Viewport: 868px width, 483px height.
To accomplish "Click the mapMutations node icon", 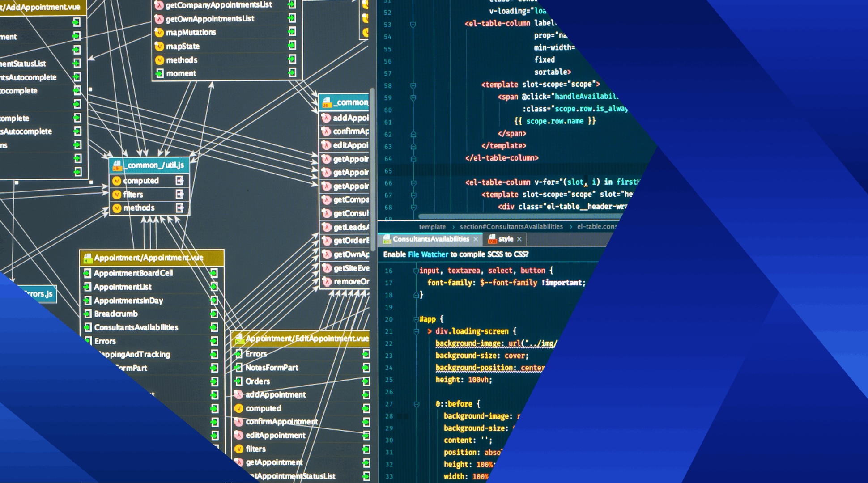I will [159, 32].
